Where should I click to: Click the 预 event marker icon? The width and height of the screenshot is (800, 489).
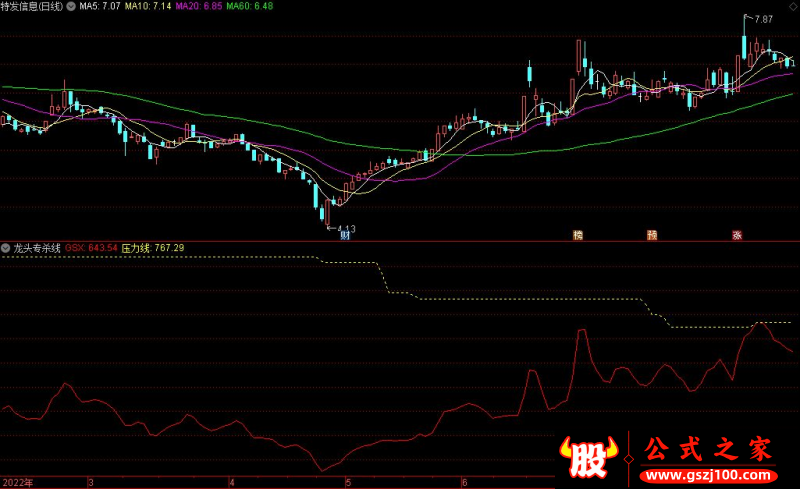pyautogui.click(x=652, y=236)
